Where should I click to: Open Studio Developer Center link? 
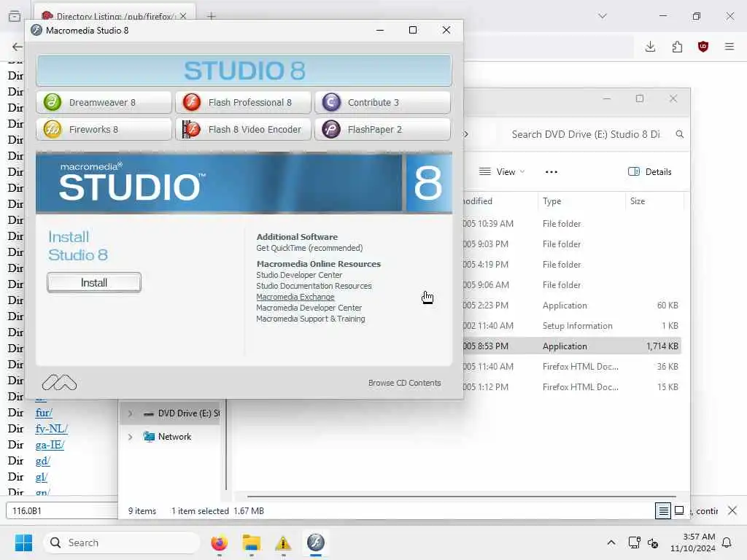point(299,275)
